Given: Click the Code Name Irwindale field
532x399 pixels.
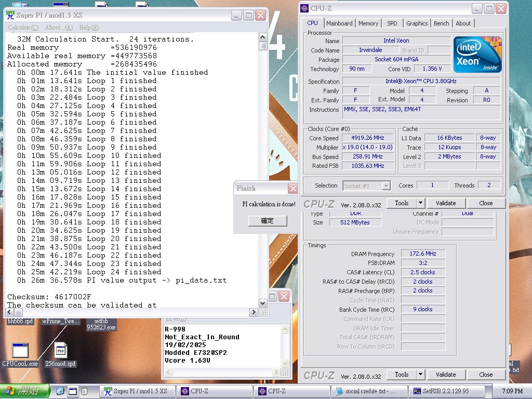Looking at the screenshot, I should coord(370,50).
